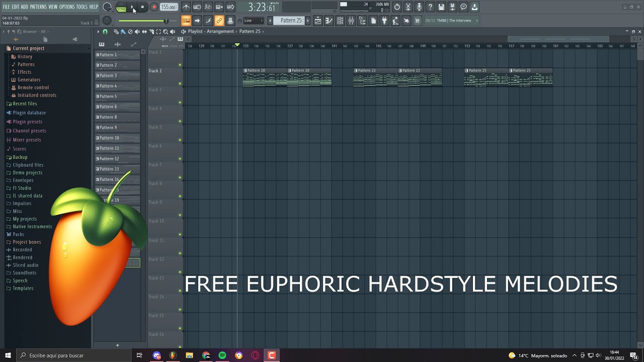Open the Line snap dropdown
The height and width of the screenshot is (362, 644).
tap(254, 21)
